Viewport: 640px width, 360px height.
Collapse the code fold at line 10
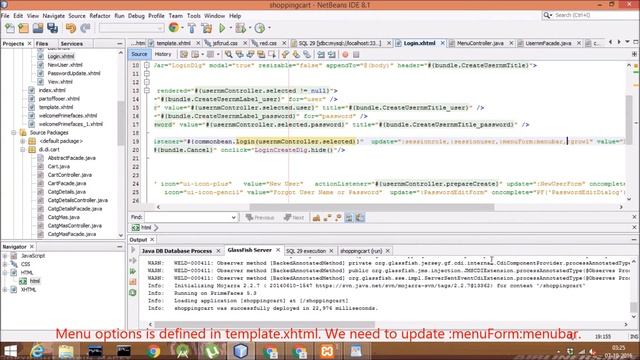pos(147,65)
